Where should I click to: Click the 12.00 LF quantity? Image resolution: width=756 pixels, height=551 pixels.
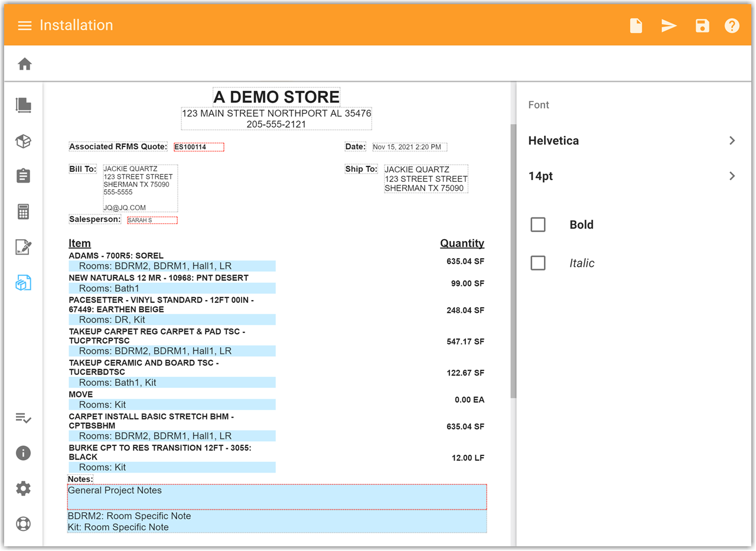[468, 458]
